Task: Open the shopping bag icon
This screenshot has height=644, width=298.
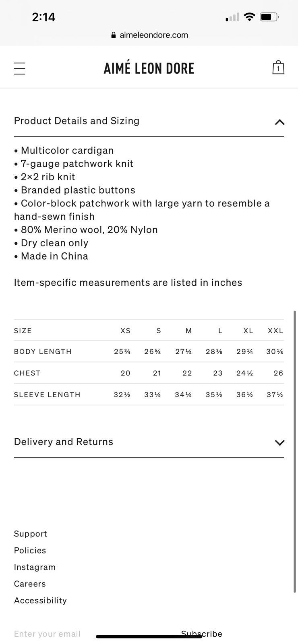Action: click(x=278, y=68)
